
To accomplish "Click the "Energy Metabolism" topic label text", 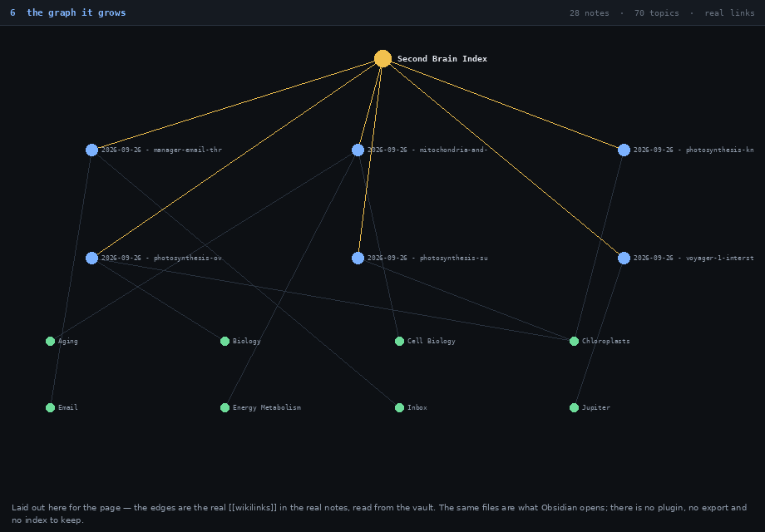I will 267,407.
